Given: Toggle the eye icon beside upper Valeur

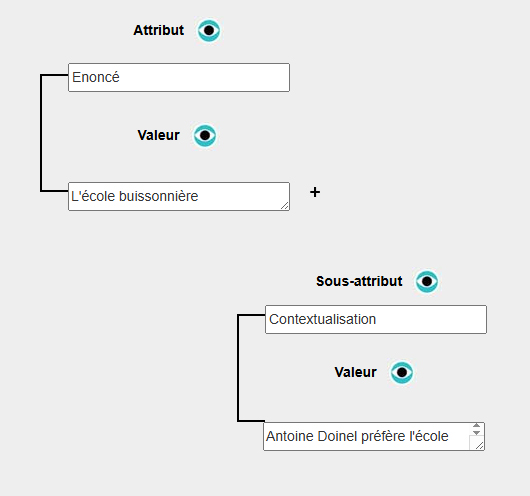Looking at the screenshot, I should [205, 136].
